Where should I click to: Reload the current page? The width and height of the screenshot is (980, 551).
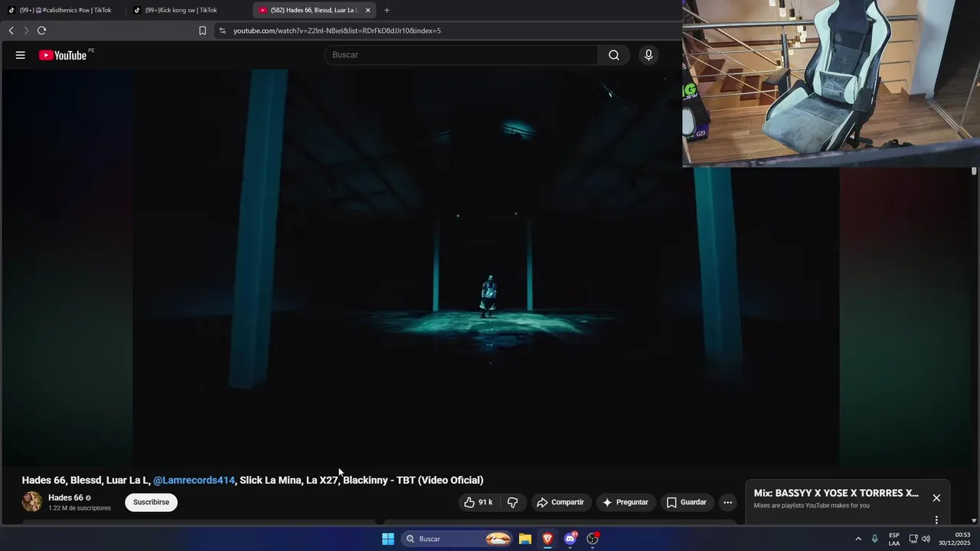[41, 31]
